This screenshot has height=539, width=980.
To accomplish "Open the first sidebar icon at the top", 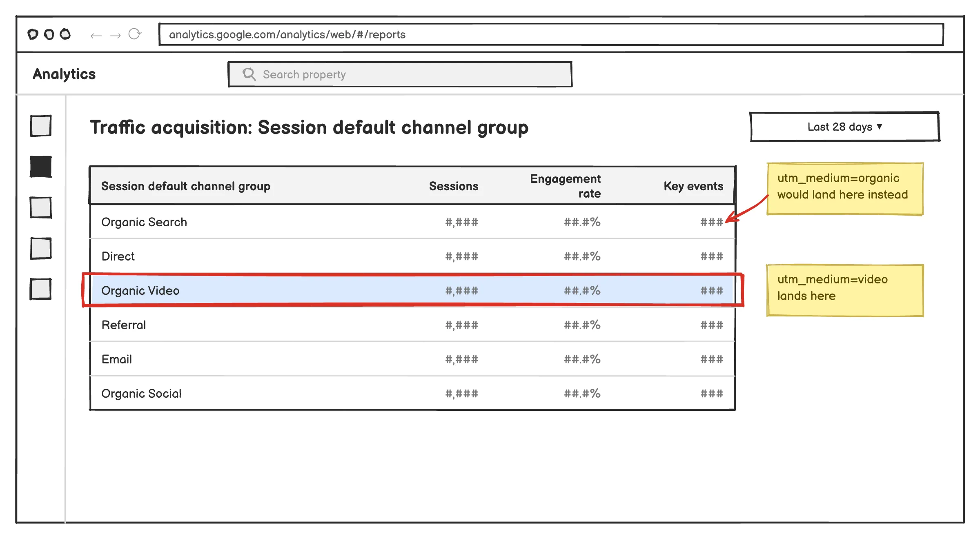I will 41,126.
